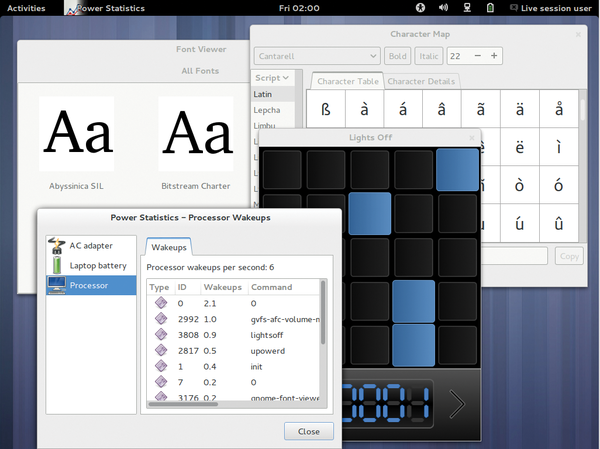
Task: Increase font size with the plus button
Action: (493, 56)
